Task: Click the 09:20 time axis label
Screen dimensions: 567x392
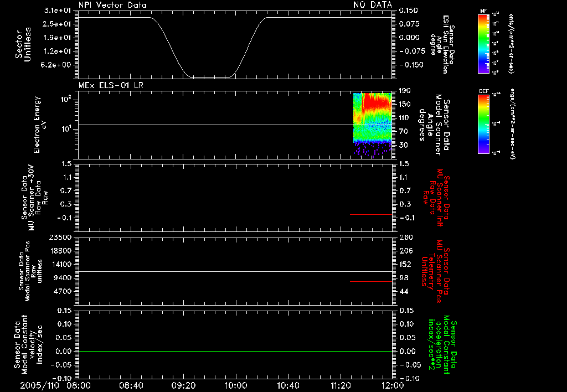Action: pyautogui.click(x=183, y=385)
